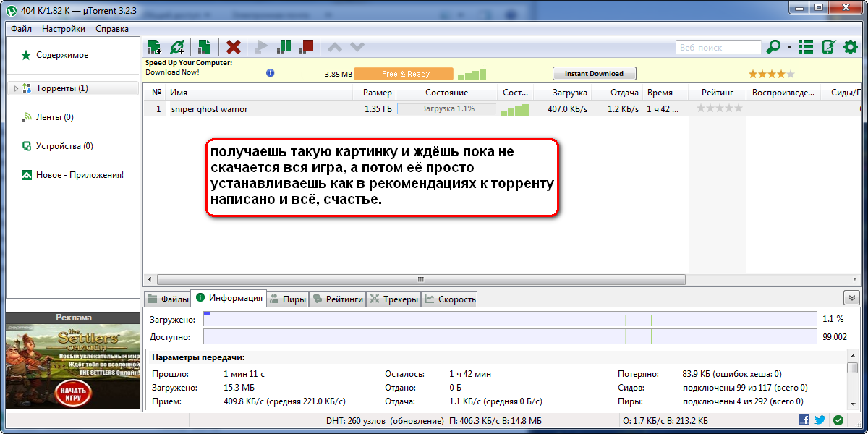Open Preferences with the gear icon
Screen dimensions: 868x434
(851, 47)
